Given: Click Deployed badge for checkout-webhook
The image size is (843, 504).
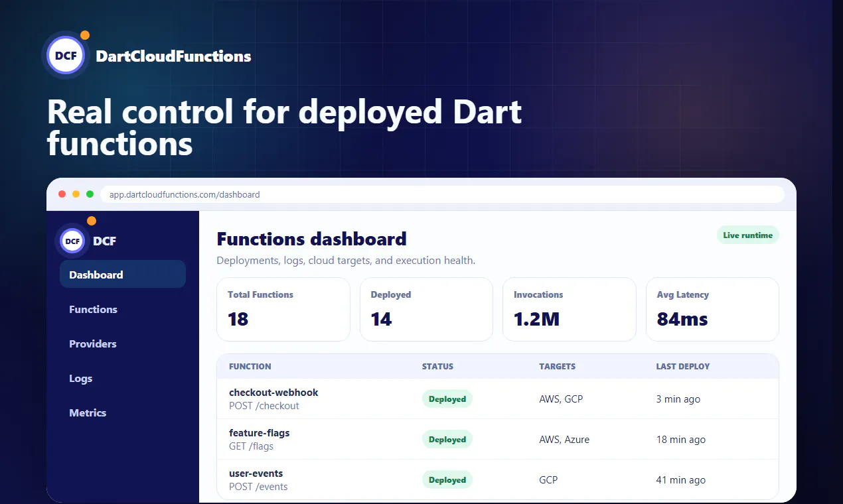Looking at the screenshot, I should click(447, 399).
